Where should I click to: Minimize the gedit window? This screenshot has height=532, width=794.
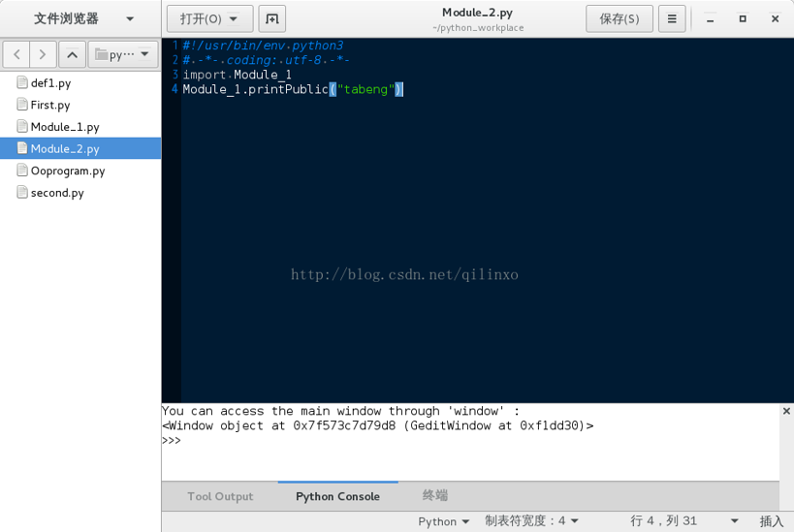[x=710, y=19]
